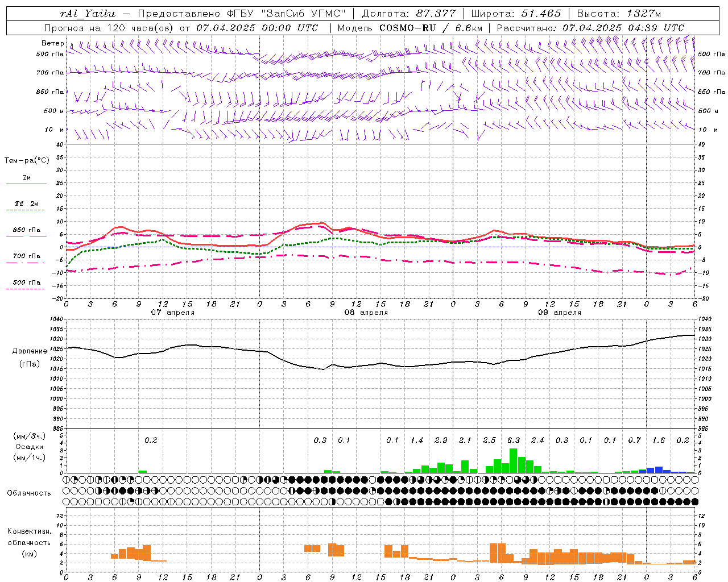Select the latitude value Широта: 51.465

click(516, 14)
